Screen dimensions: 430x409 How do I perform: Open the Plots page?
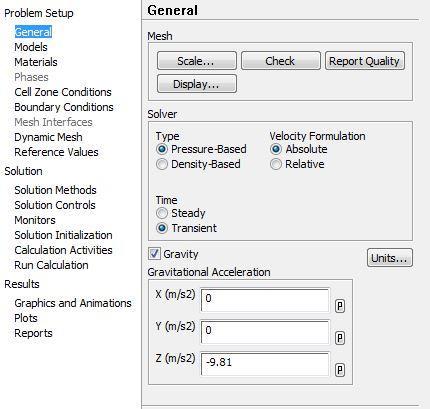26,318
